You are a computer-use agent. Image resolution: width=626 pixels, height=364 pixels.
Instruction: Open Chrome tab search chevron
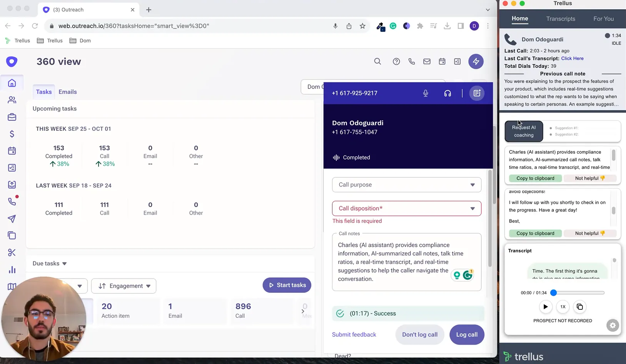coord(487,10)
